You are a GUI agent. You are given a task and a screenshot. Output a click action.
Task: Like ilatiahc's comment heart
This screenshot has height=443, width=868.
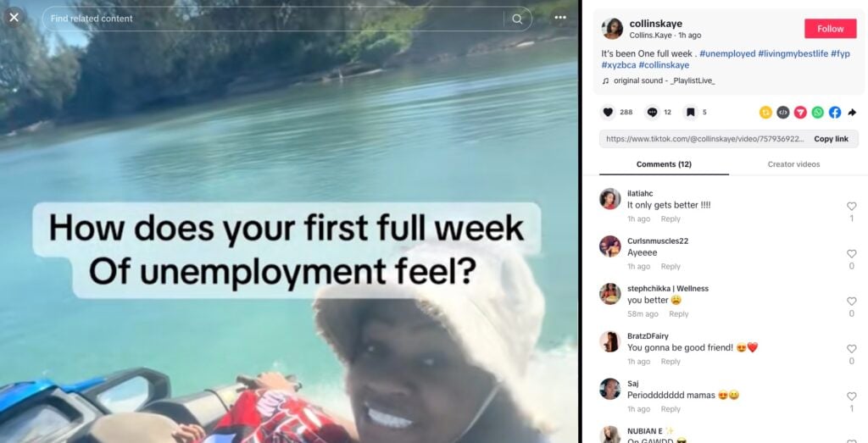tap(851, 207)
